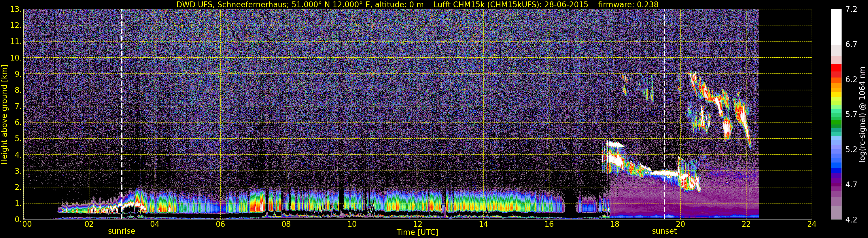Viewport: 868px width, 238px height.
Task: Click the '4.7' colorbar value
Action: tap(851, 185)
